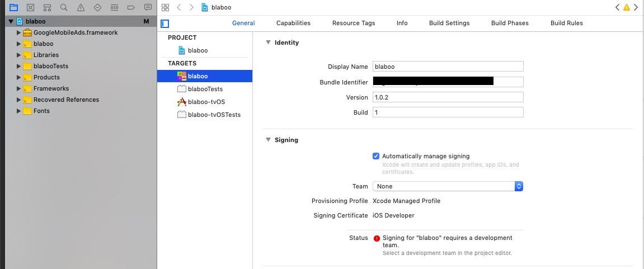Click the M source control status badge

point(146,21)
